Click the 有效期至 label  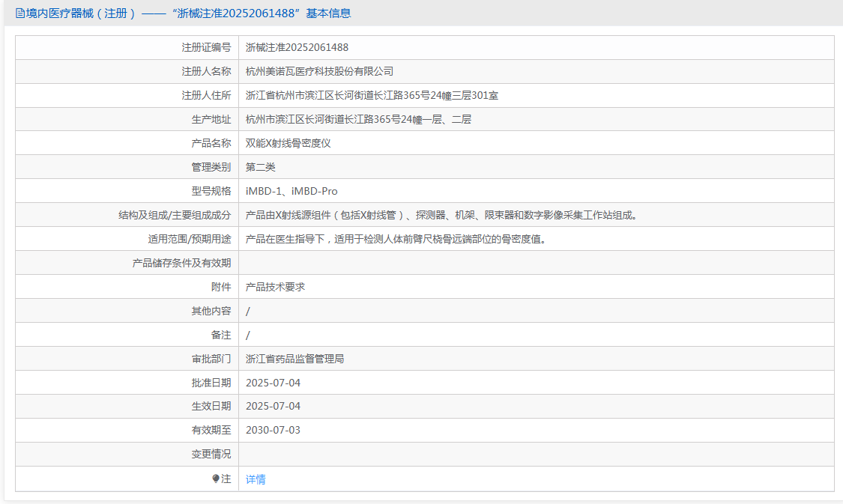(211, 430)
